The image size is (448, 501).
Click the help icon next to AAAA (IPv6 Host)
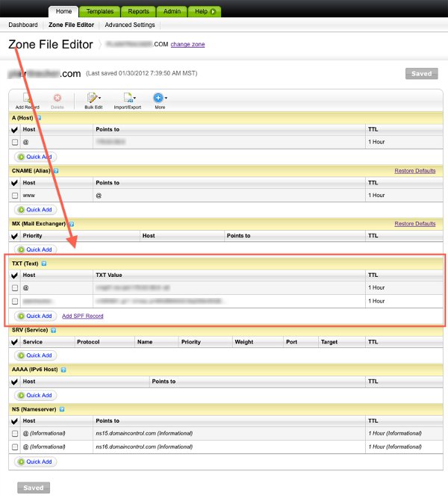pos(63,369)
